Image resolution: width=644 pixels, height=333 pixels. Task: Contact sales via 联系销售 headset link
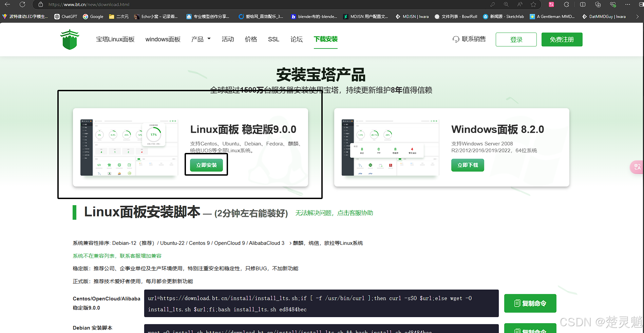click(x=469, y=39)
